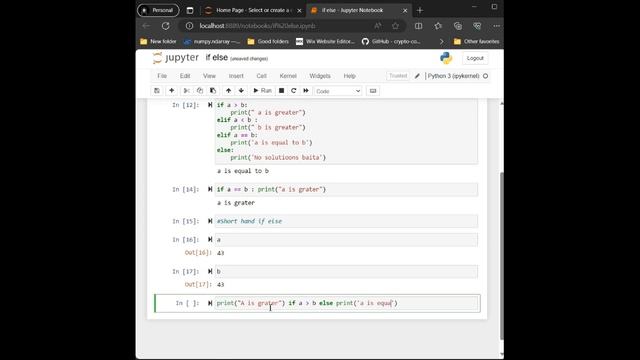Copy selected cells icon
The width and height of the screenshot is (640, 360).
pyautogui.click(x=200, y=91)
